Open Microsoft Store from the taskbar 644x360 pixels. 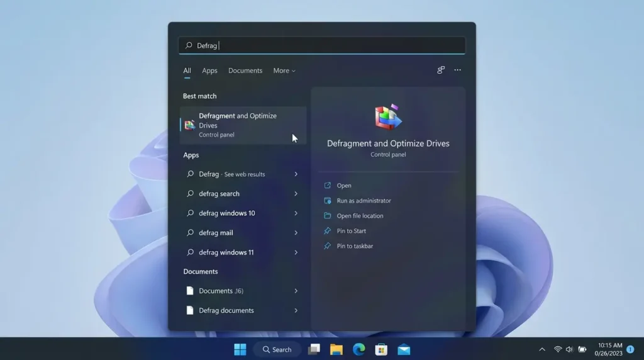381,349
